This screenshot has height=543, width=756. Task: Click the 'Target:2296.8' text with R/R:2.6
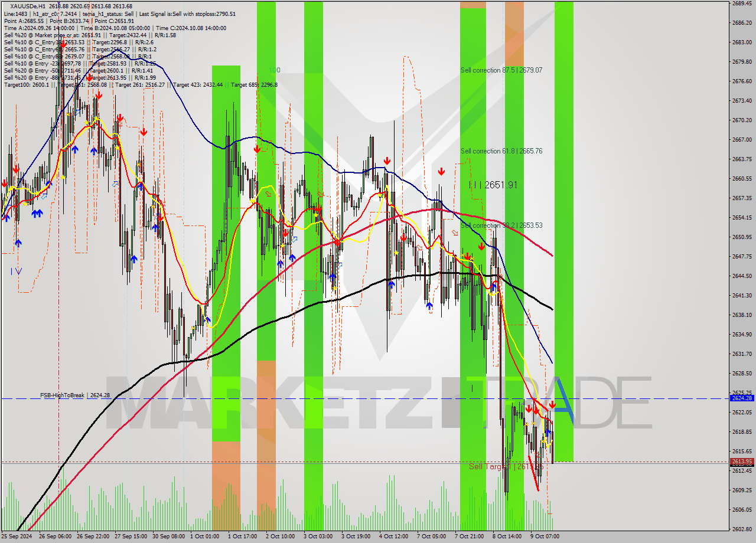coord(109,42)
